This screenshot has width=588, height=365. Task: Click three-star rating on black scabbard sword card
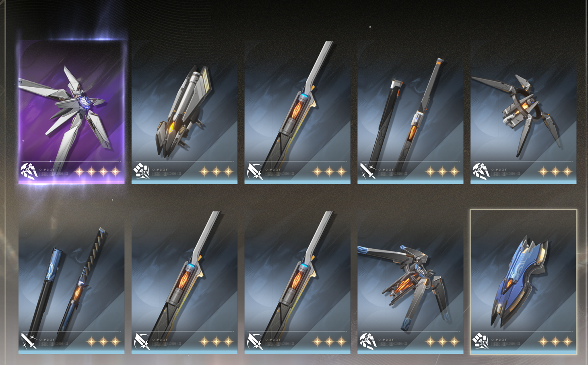click(x=442, y=172)
